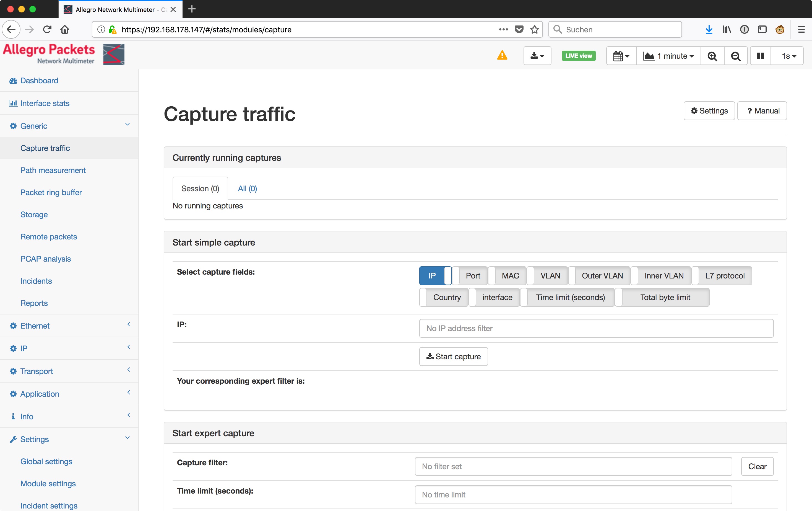Click the LIVE view green badge
Viewport: 812px width, 511px height.
point(578,56)
